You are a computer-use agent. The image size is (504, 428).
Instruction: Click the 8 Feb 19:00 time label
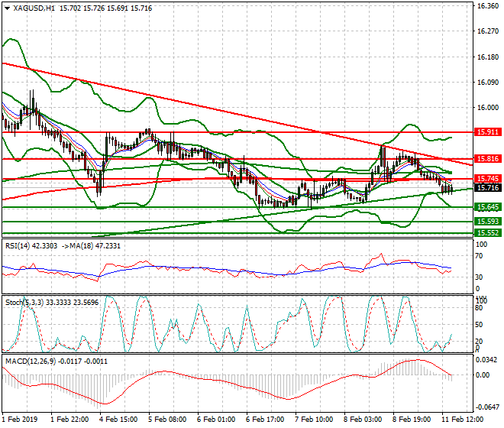pyautogui.click(x=412, y=420)
